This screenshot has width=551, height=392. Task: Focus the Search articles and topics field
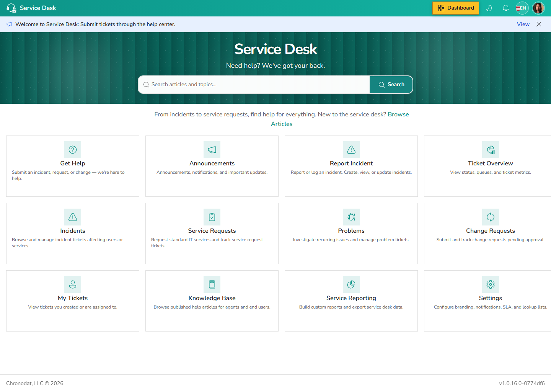click(x=254, y=85)
